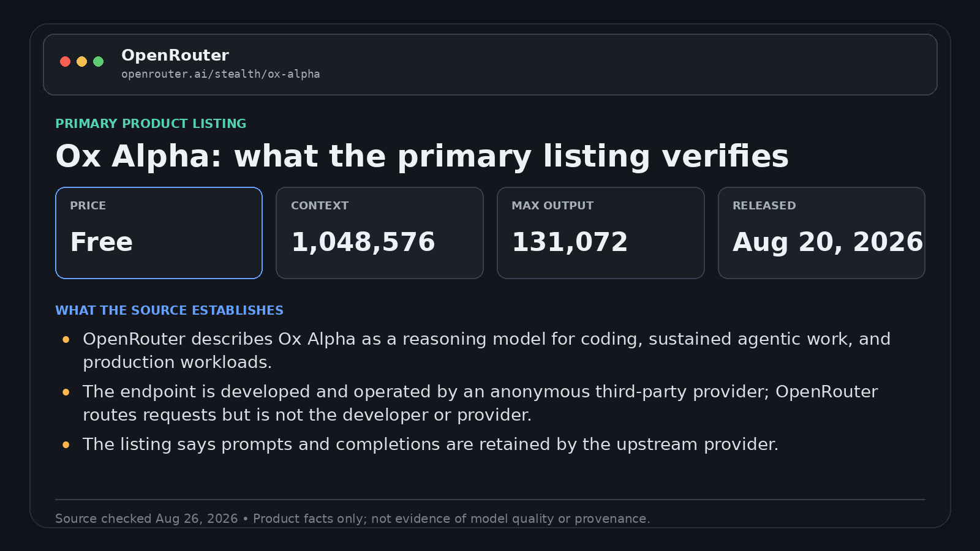980x551 pixels.
Task: Click the OpenRouter title in the header
Action: pos(175,55)
